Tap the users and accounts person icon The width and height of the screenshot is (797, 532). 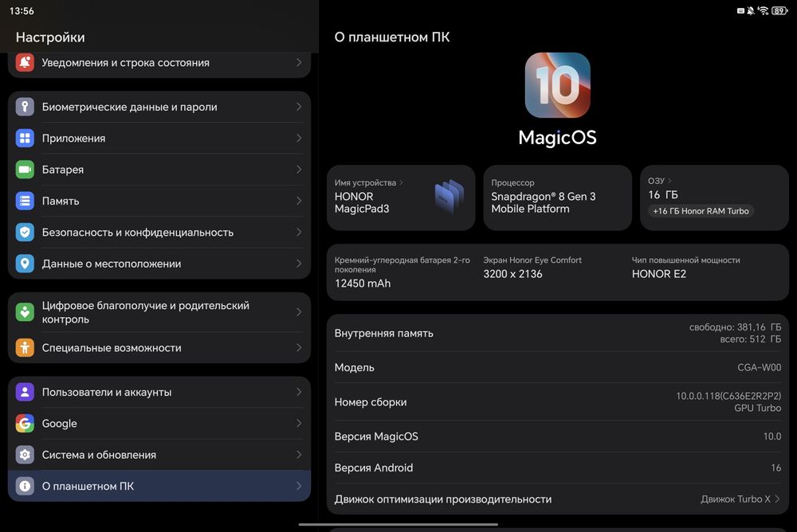tap(25, 393)
